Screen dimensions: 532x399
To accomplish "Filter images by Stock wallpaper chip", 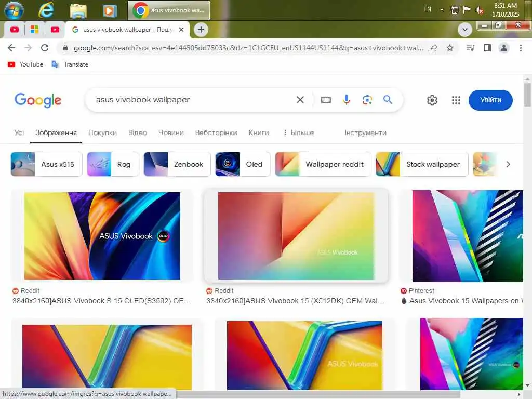I will click(422, 164).
